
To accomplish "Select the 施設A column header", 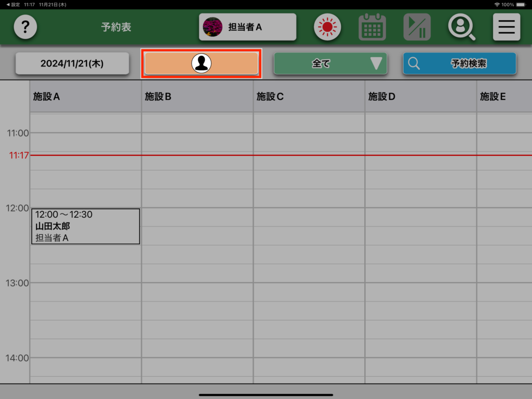I will point(85,96).
